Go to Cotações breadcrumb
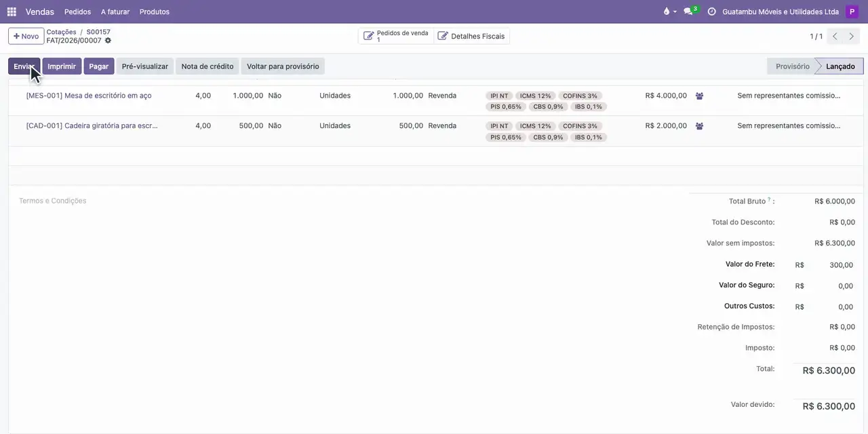This screenshot has width=868, height=434. click(61, 32)
